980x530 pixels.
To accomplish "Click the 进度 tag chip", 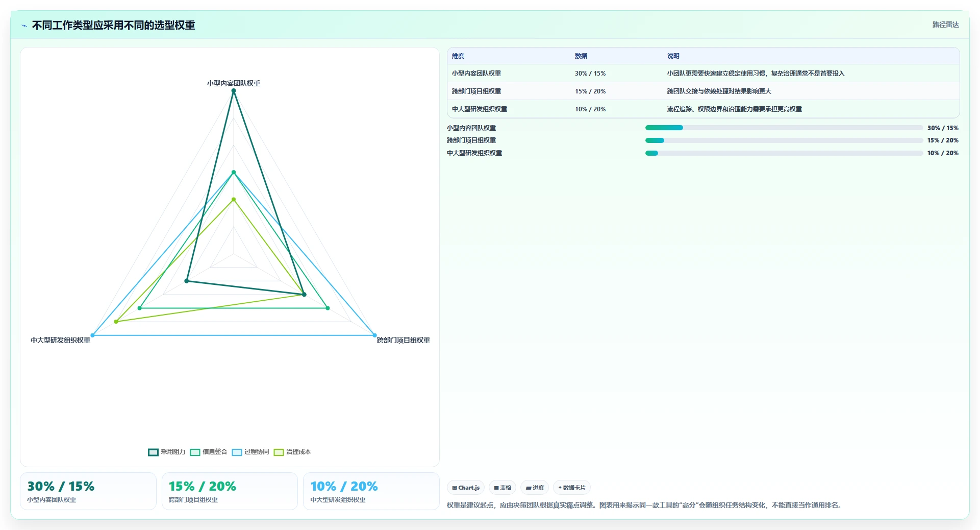I will point(535,488).
